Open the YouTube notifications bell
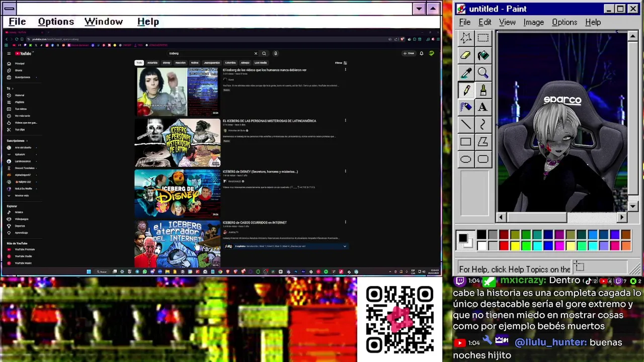Screen dimensions: 644x362 pyautogui.click(x=422, y=53)
